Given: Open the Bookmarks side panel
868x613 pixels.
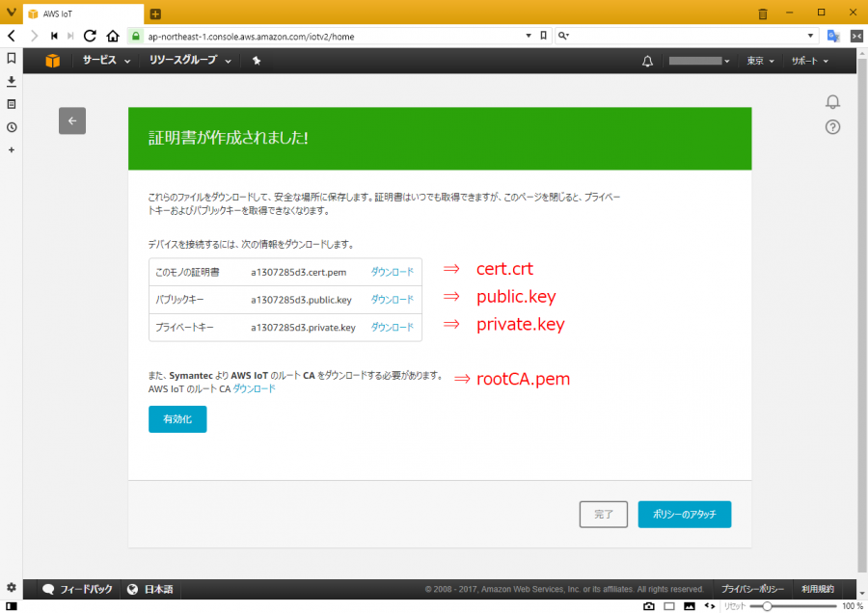Looking at the screenshot, I should [x=11, y=58].
